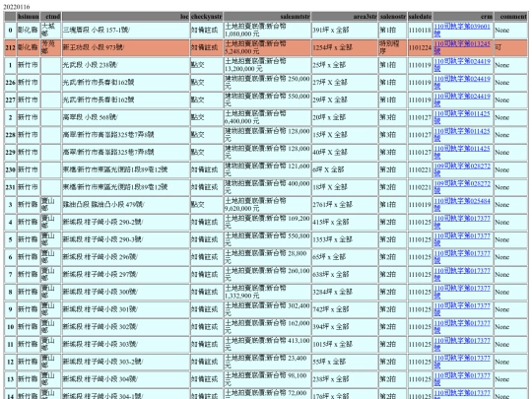Open the 017377 case link in row 12

click(462, 362)
